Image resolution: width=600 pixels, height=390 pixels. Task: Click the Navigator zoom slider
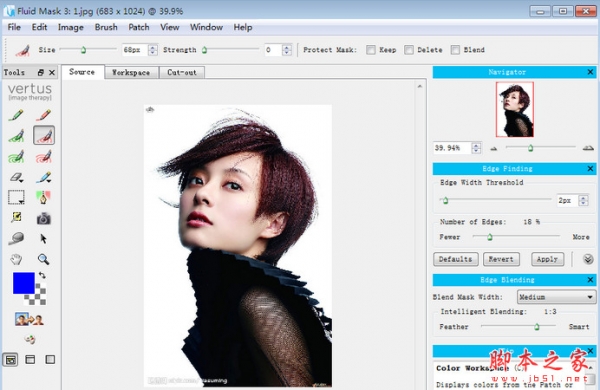click(x=540, y=147)
